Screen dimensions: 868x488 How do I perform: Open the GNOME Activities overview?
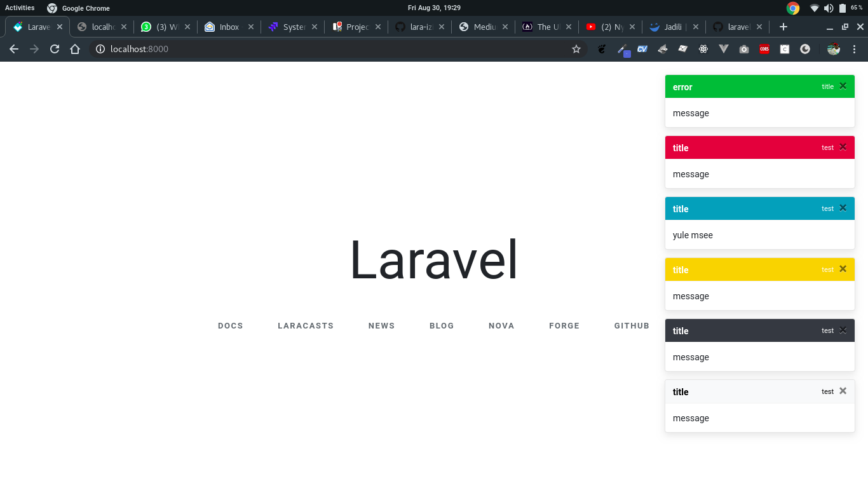pos(20,8)
